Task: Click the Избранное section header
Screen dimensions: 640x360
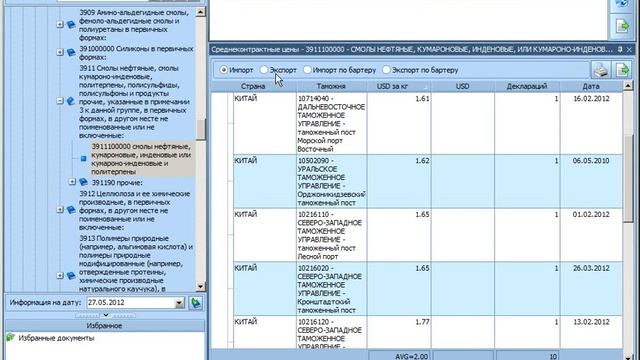Action: pos(104,325)
